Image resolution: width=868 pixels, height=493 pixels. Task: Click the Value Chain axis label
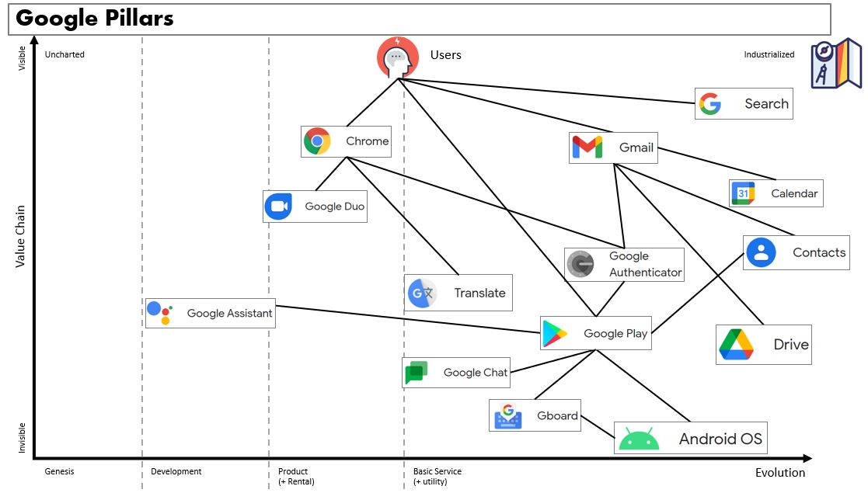(x=21, y=236)
